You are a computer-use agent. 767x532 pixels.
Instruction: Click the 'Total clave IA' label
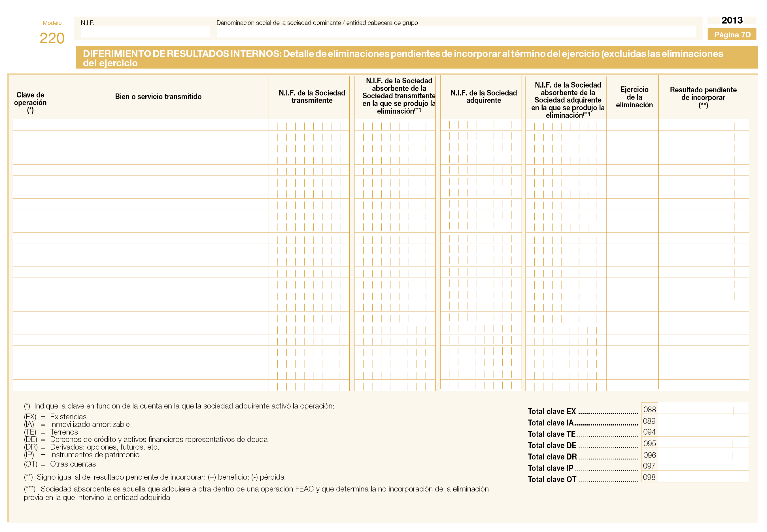(550, 423)
